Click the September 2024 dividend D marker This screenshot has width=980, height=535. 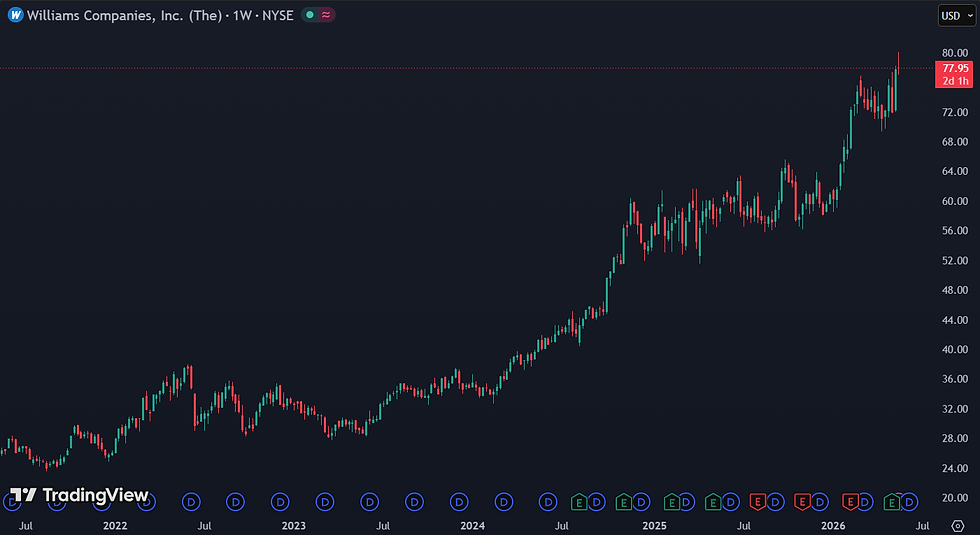(596, 501)
